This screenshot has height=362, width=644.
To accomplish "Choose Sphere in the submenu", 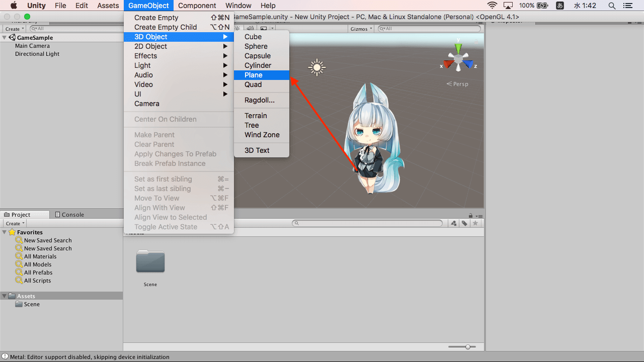I will click(261, 46).
